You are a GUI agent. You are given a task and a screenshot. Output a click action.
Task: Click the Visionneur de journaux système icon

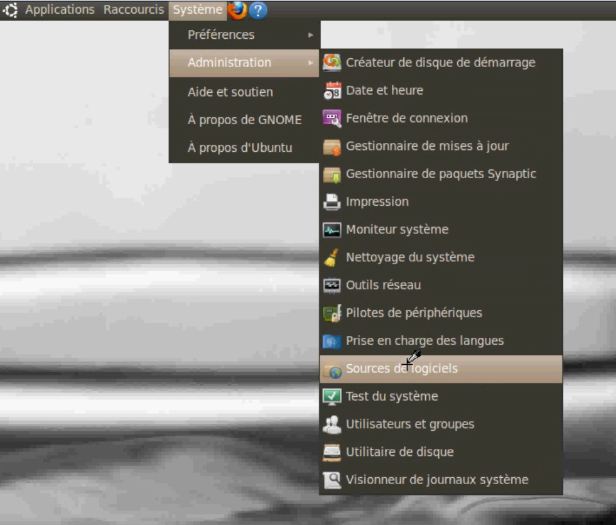point(332,480)
